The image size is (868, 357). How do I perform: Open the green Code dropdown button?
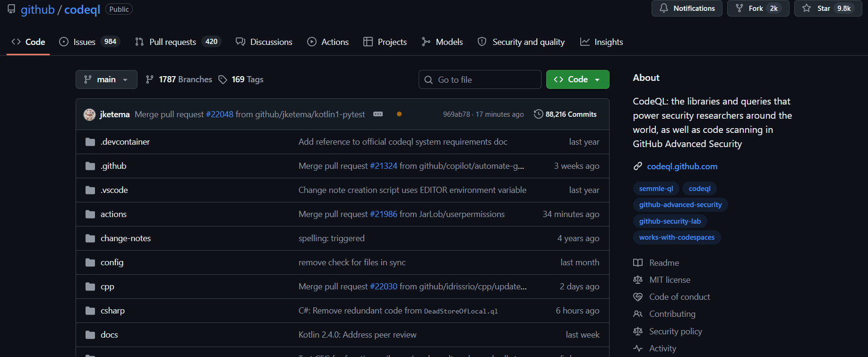click(x=577, y=79)
